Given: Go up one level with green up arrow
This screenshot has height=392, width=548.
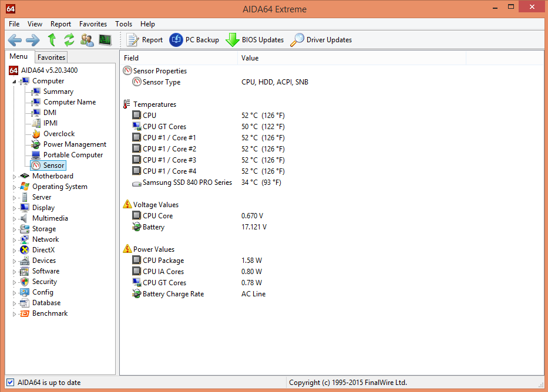Looking at the screenshot, I should click(52, 40).
